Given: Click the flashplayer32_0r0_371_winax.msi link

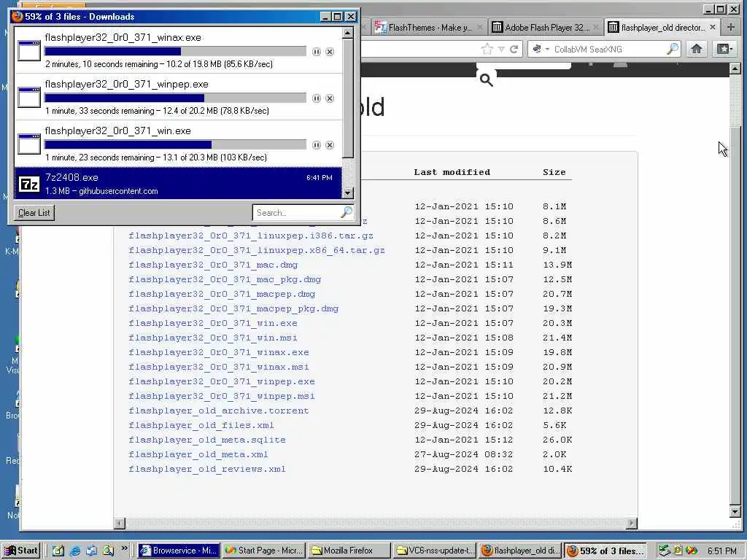Looking at the screenshot, I should (219, 367).
